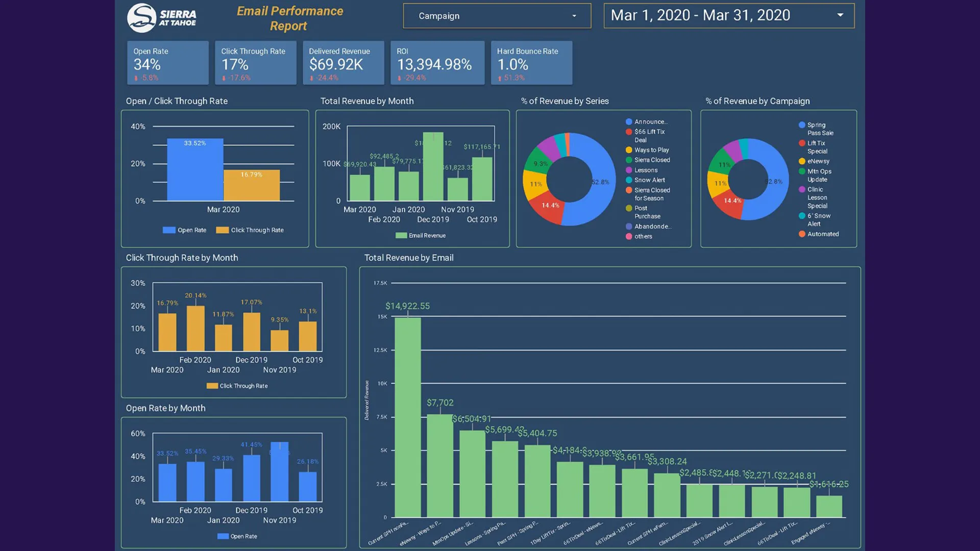Select the others legend entry
The width and height of the screenshot is (980, 551).
click(x=639, y=237)
